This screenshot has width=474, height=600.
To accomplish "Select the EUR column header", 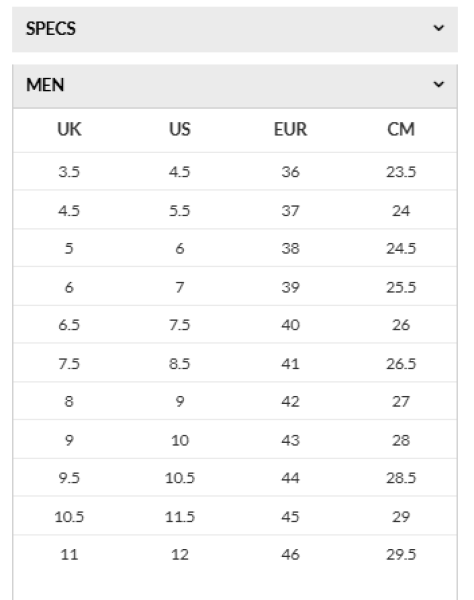I will click(290, 129).
